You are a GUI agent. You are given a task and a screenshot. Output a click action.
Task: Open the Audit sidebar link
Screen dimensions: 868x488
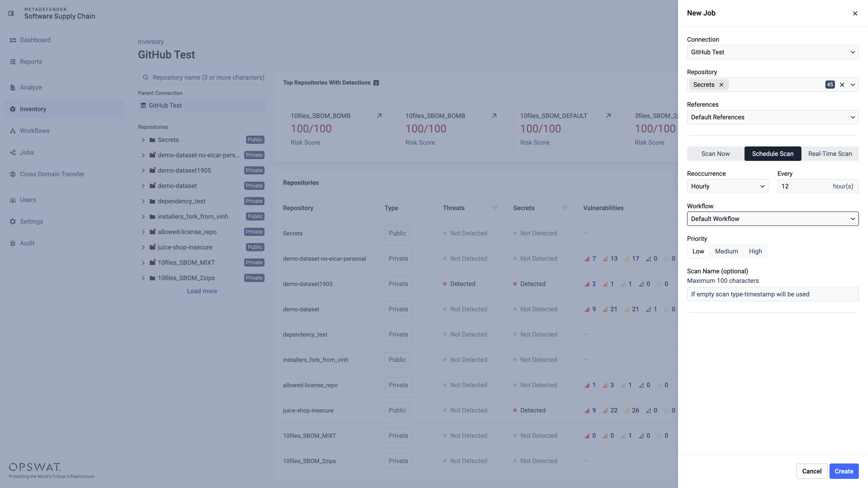click(64, 244)
